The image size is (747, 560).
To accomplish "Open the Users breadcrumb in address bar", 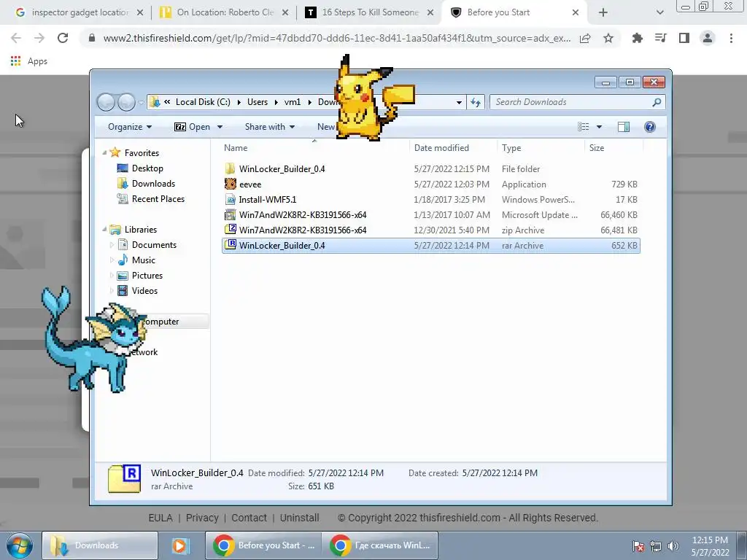I will click(258, 102).
